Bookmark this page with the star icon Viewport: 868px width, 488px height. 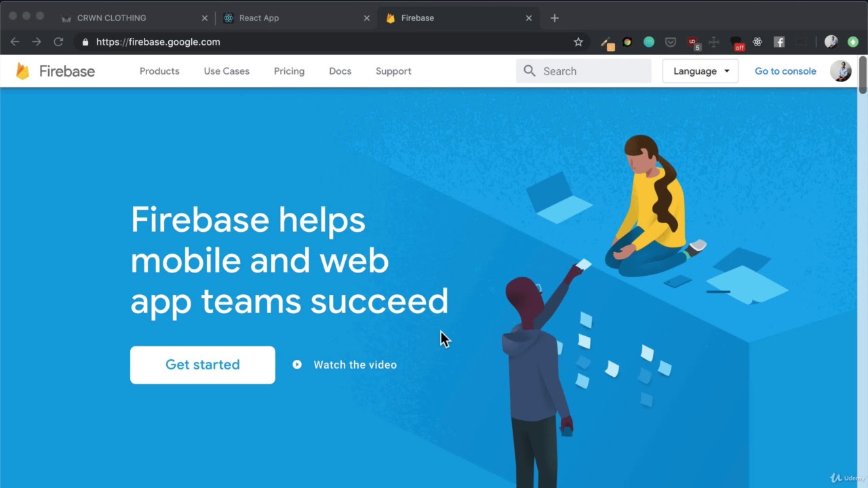(578, 42)
